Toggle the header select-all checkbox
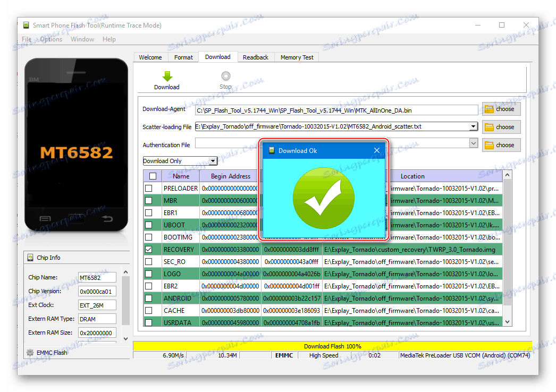 coord(153,176)
